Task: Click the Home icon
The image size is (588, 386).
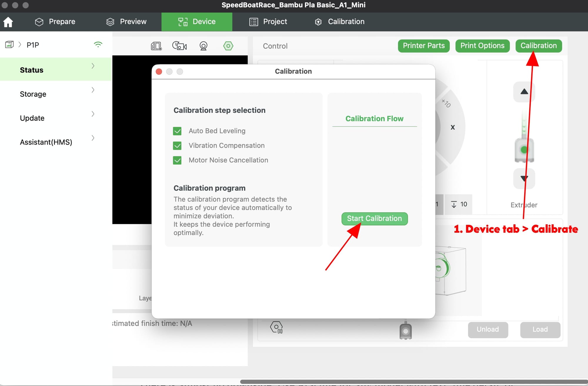Action: [x=8, y=22]
